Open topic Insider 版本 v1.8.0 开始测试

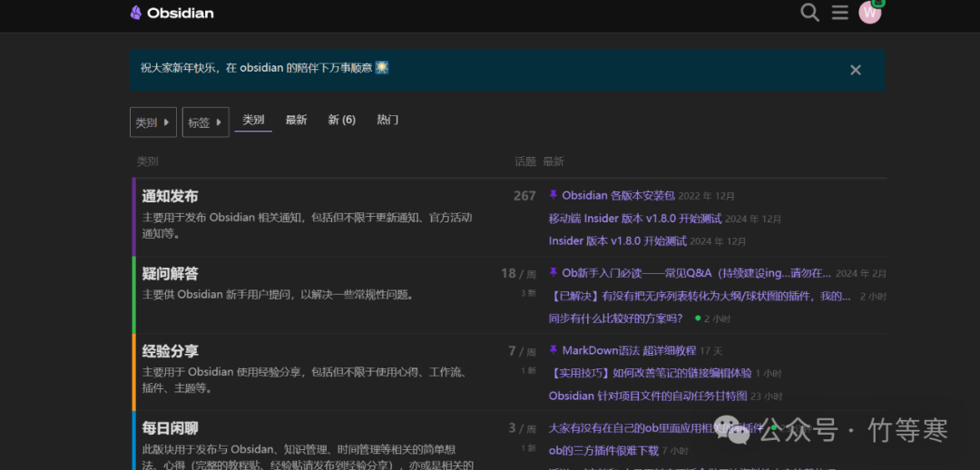(618, 241)
